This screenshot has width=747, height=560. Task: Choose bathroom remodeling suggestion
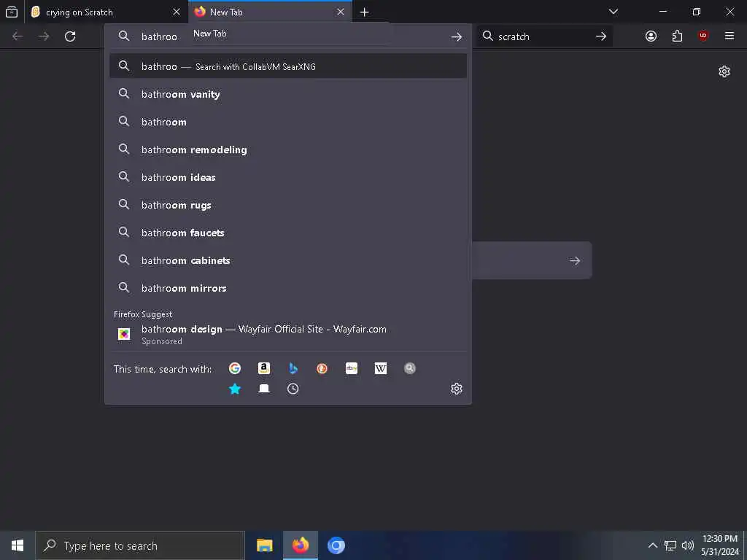coord(287,149)
